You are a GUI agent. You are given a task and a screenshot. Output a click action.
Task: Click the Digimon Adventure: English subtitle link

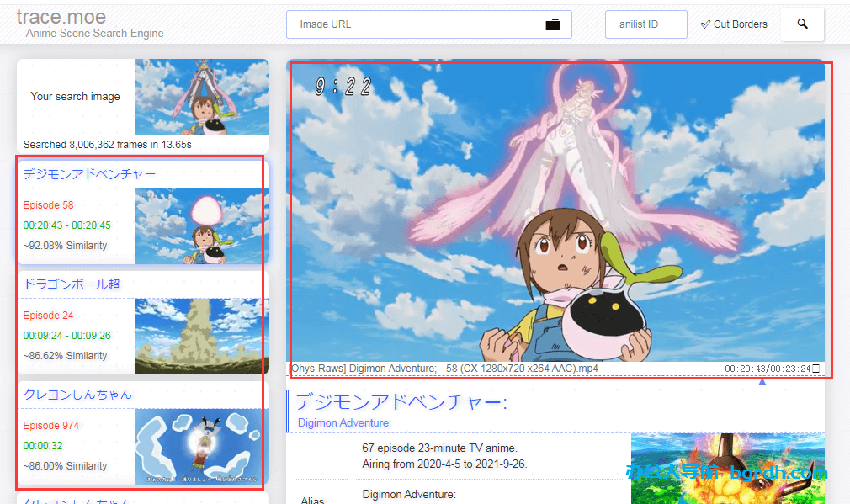click(344, 422)
